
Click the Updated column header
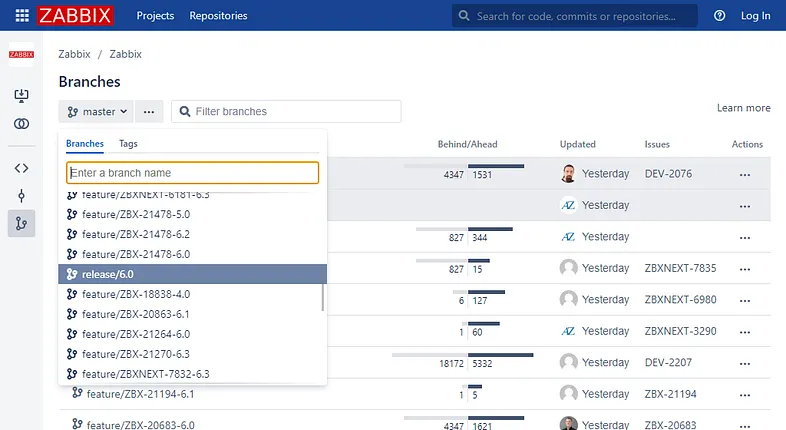[x=577, y=144]
